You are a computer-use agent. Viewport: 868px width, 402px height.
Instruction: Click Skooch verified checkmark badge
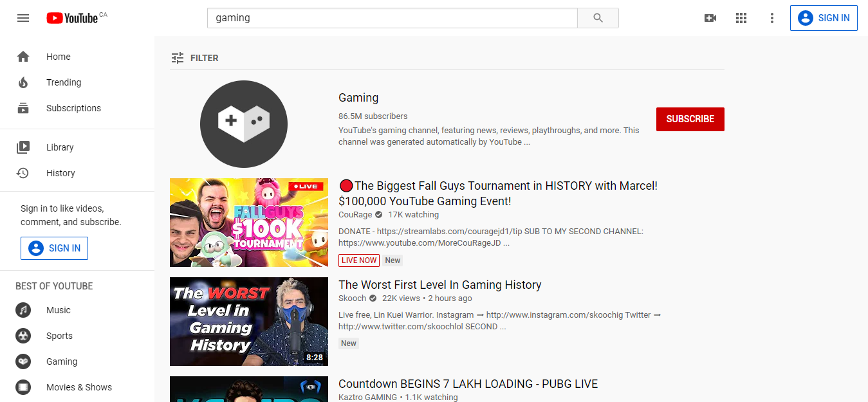pyautogui.click(x=373, y=298)
